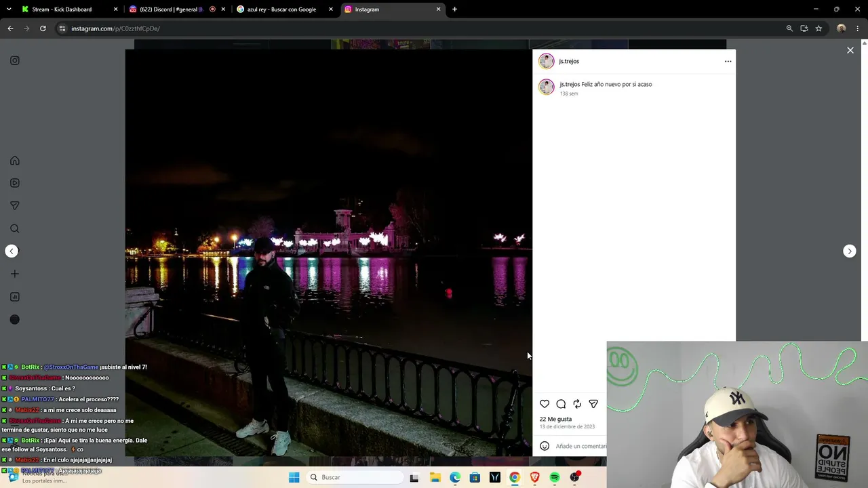Go to Instagram Home in the sidebar
Viewport: 868px width, 488px height.
click(x=15, y=161)
